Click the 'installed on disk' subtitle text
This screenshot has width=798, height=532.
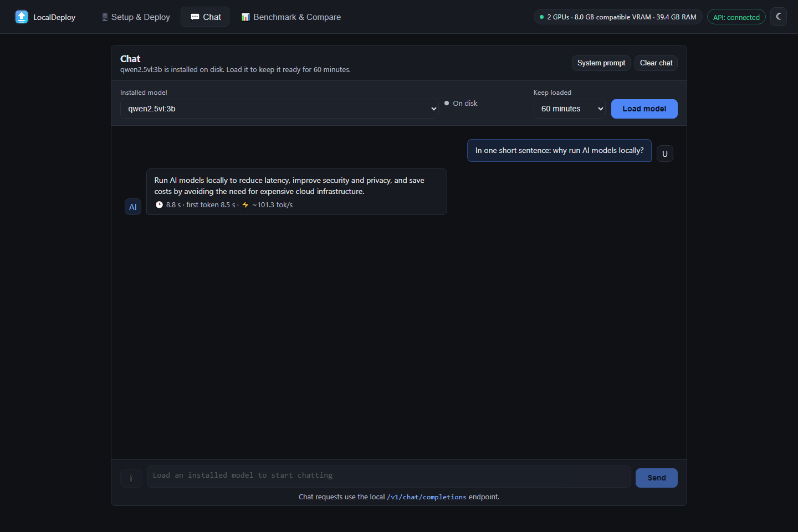[x=236, y=70]
